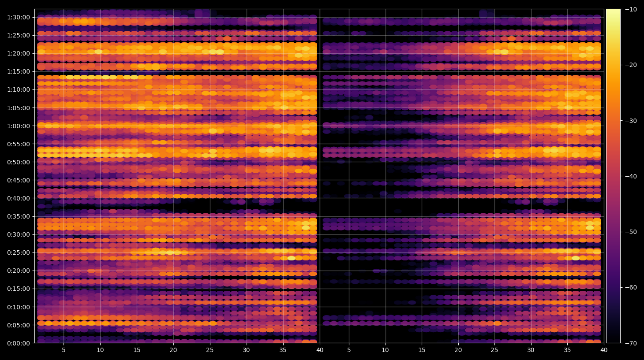Screen dimensions: 644x360
Task: Select the −40 colorbar tick label
Action: tap(631, 176)
